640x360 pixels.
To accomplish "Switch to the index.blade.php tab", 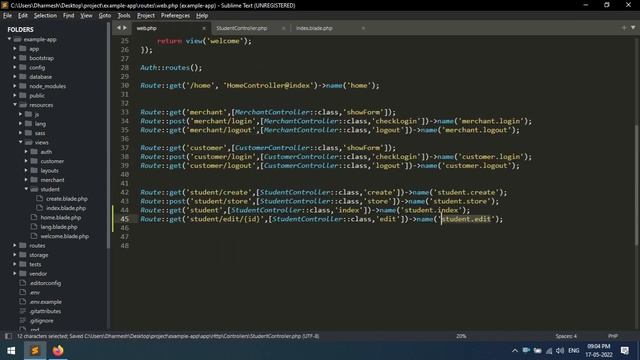I will tap(314, 28).
